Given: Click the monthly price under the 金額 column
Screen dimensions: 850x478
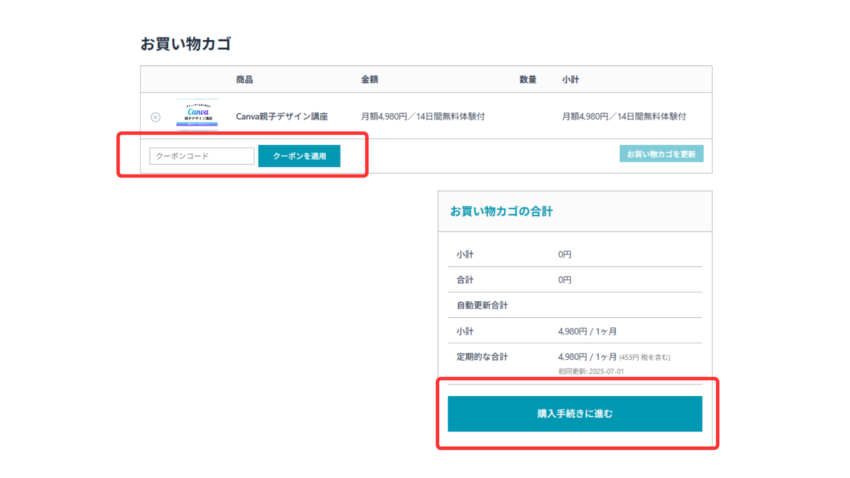Looking at the screenshot, I should tap(423, 116).
